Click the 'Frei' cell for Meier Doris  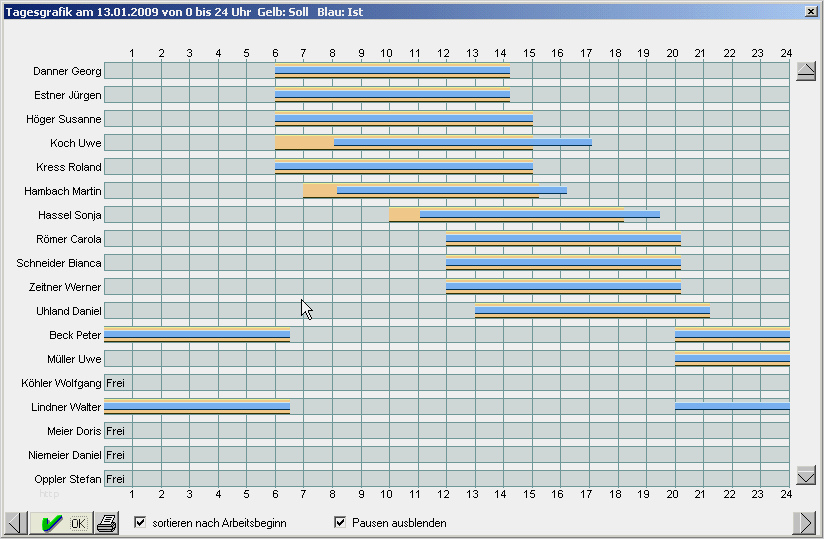tap(115, 431)
